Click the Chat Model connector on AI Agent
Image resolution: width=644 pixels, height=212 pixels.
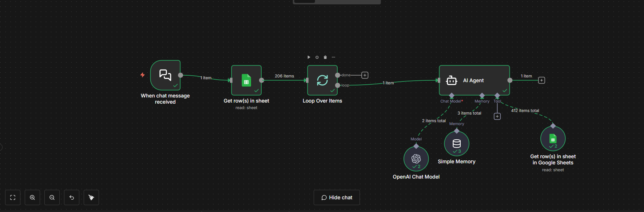(x=452, y=96)
